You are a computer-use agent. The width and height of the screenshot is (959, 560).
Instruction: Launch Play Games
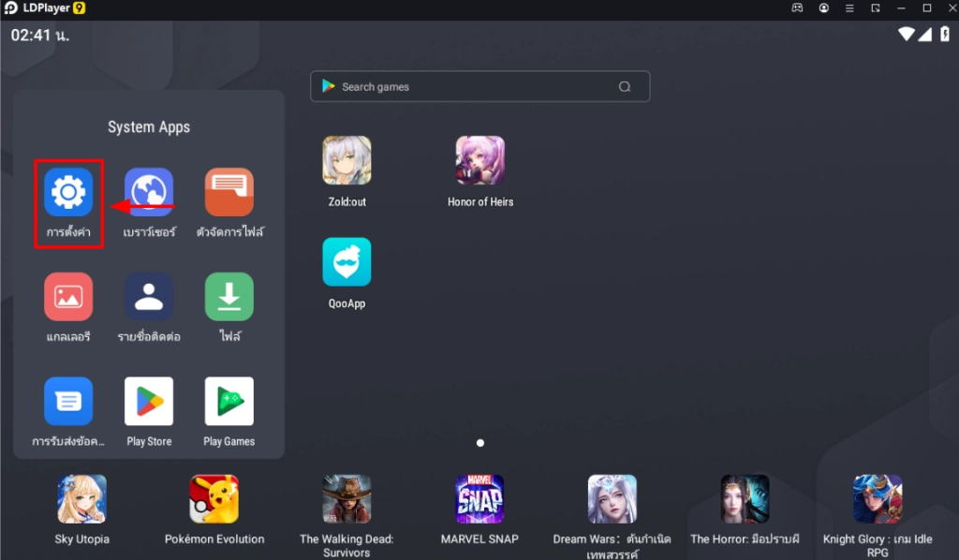pos(229,401)
